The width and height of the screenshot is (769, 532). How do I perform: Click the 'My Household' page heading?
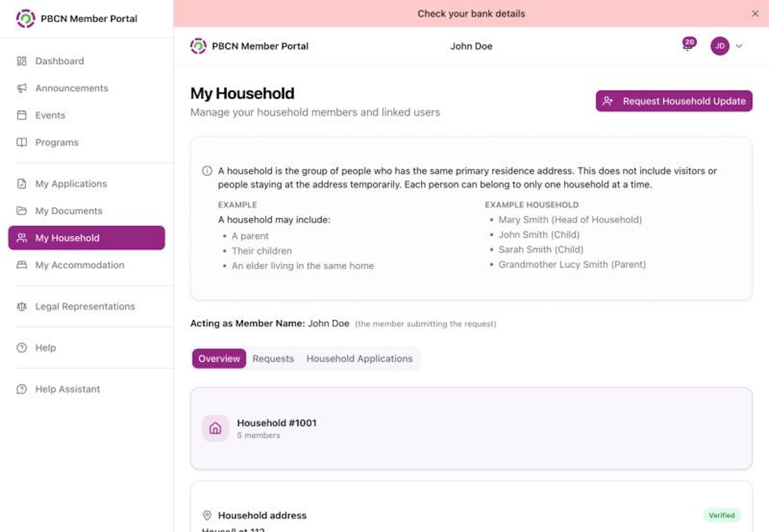point(242,93)
